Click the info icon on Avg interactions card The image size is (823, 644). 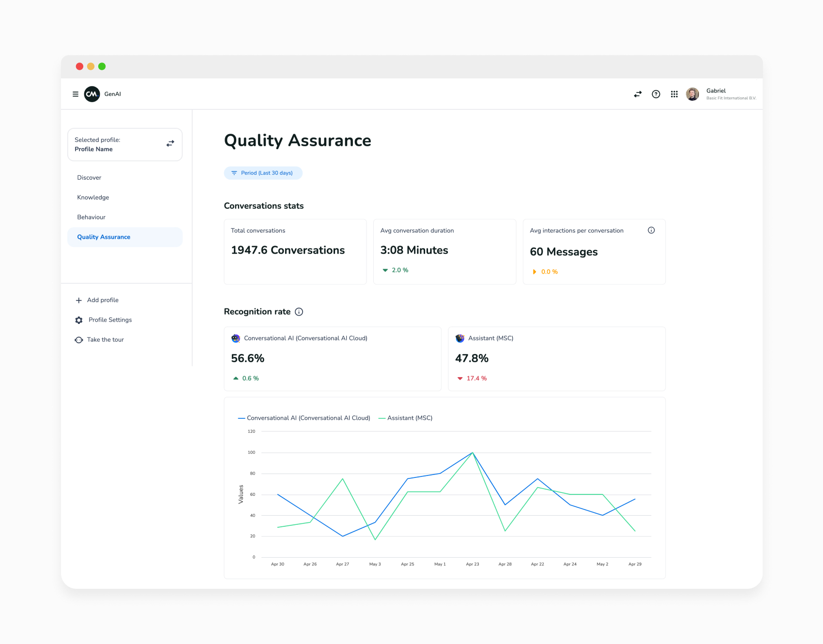pos(651,230)
